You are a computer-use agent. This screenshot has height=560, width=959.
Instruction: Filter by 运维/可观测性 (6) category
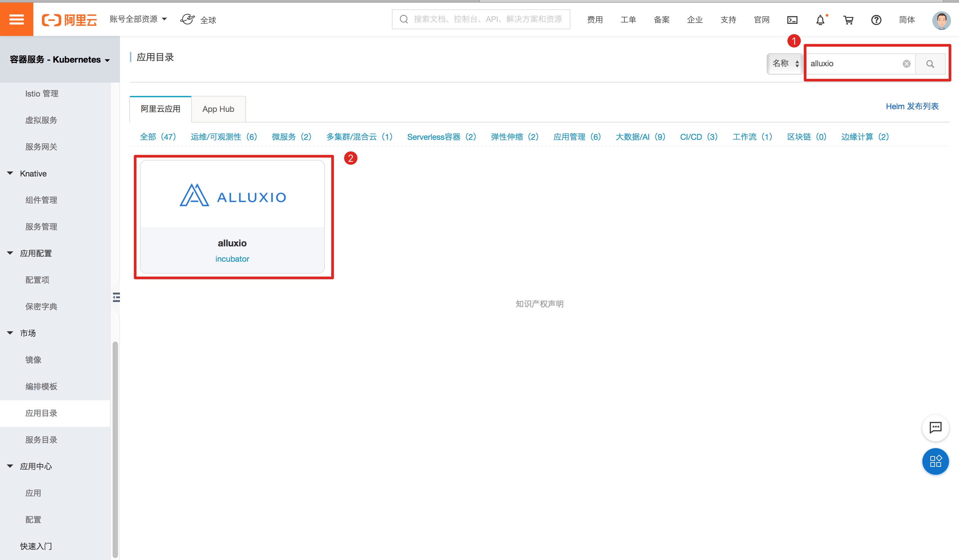[224, 137]
